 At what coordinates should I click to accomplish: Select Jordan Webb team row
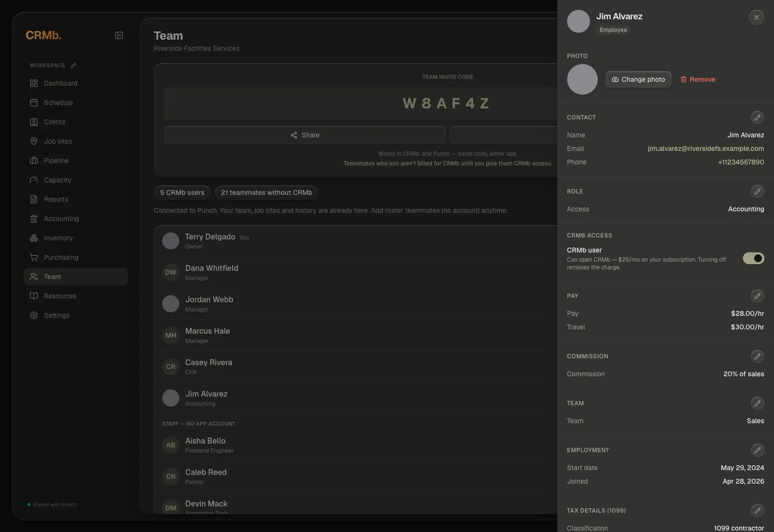coord(356,304)
